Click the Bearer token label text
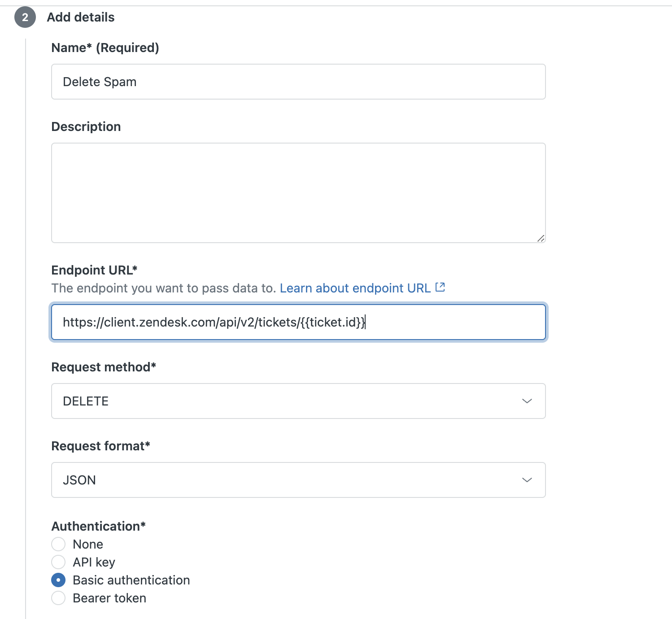Viewport: 672px width, 619px height. (x=109, y=598)
